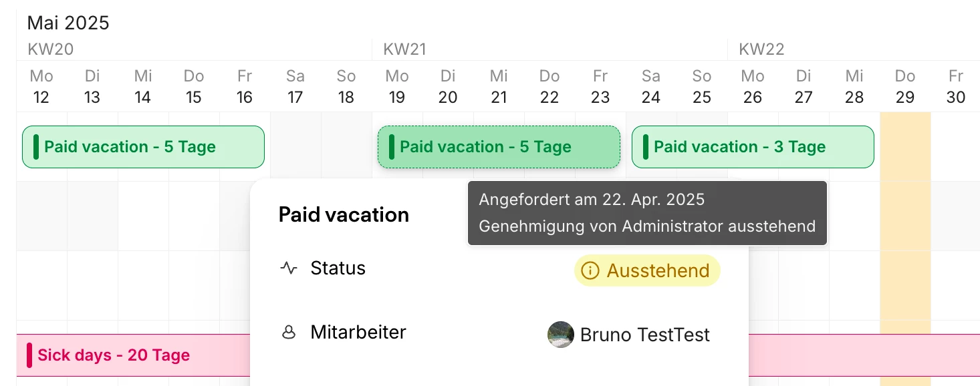Select Friday 30 in the date header
The height and width of the screenshot is (386, 980).
pyautogui.click(x=956, y=87)
